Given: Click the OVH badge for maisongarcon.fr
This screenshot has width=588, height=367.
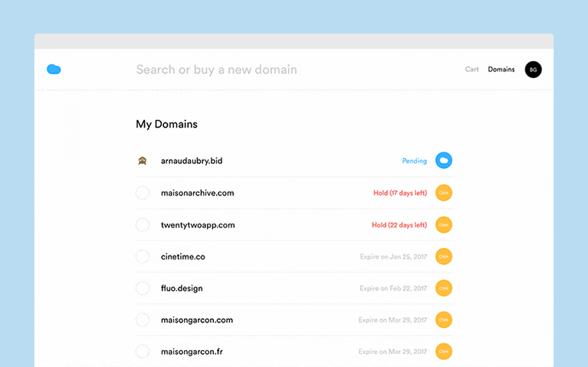Looking at the screenshot, I should tap(444, 352).
